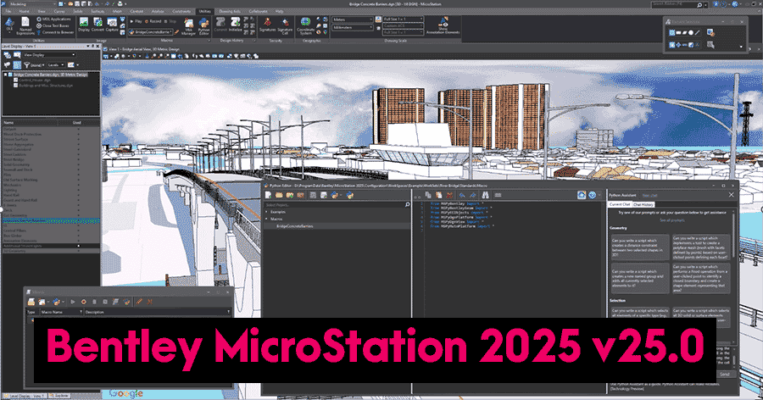The image size is (763, 400).
Task: Click Commit in Design History group
Action: click(x=220, y=24)
